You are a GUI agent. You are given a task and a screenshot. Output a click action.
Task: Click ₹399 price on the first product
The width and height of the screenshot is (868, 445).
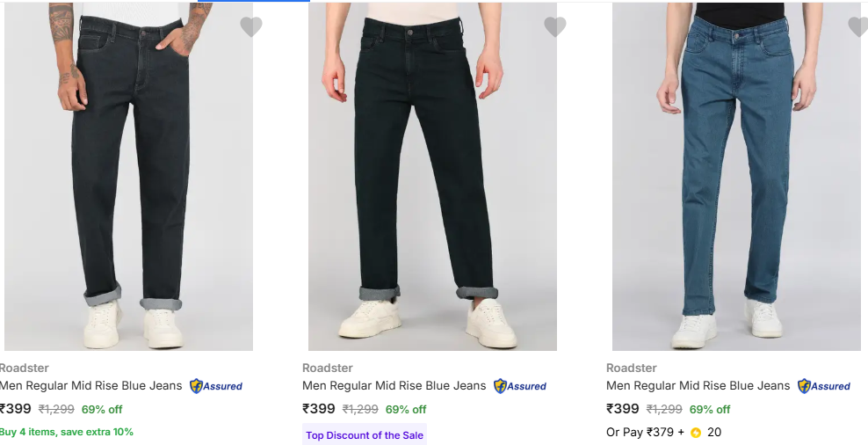pyautogui.click(x=16, y=409)
